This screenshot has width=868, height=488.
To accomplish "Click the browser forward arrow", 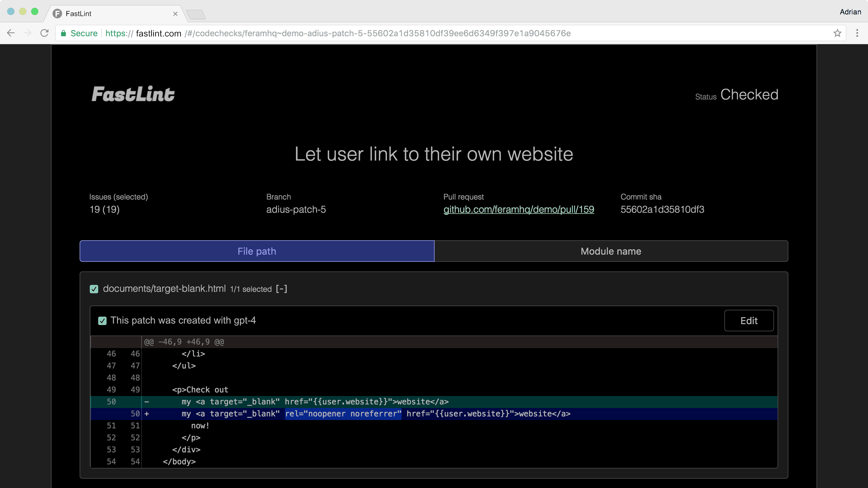I will coord(28,33).
